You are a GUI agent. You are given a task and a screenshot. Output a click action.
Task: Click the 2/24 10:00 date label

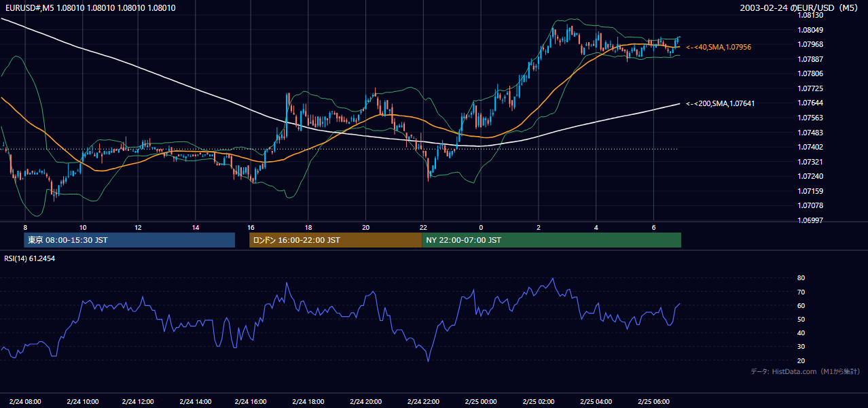point(82,401)
